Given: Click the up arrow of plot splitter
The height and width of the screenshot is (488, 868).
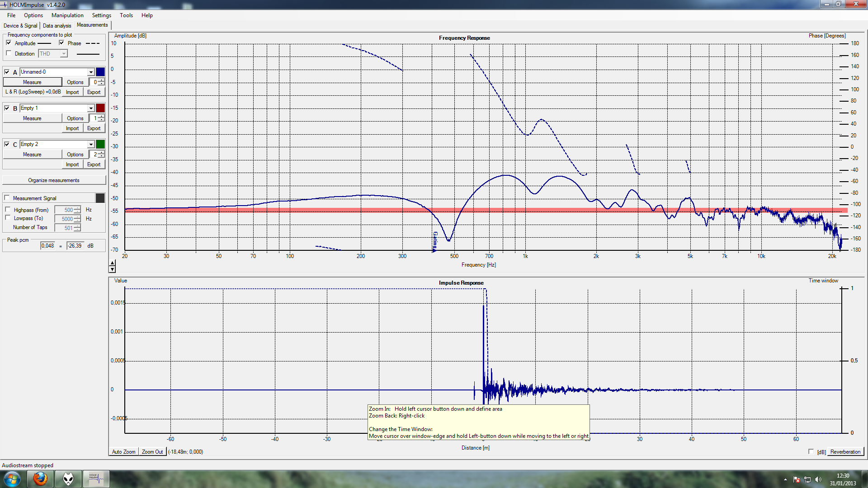Looking at the screenshot, I should coord(112,263).
